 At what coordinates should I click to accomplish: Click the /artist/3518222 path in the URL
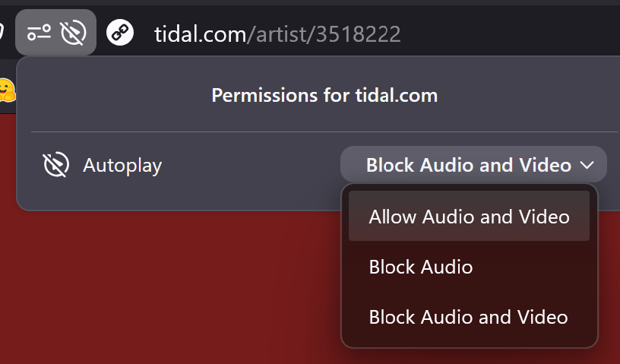[x=324, y=34]
